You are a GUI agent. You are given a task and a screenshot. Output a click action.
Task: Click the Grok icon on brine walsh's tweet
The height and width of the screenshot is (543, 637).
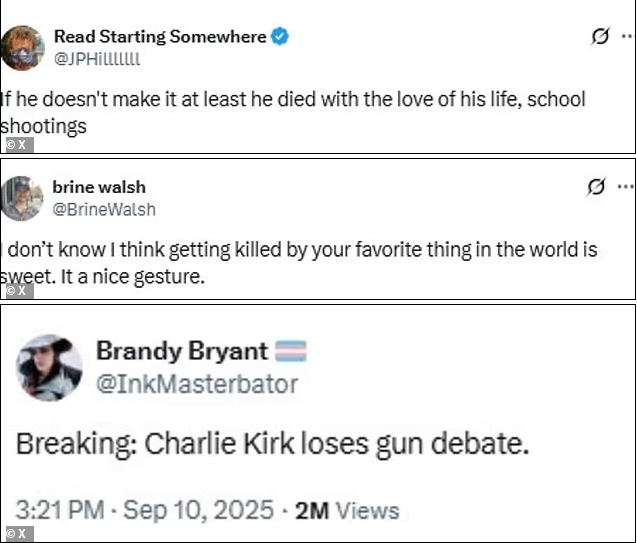point(596,187)
